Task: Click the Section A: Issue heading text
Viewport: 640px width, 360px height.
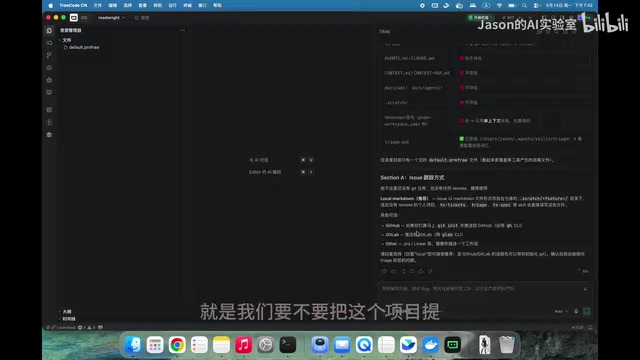Action: (x=412, y=178)
